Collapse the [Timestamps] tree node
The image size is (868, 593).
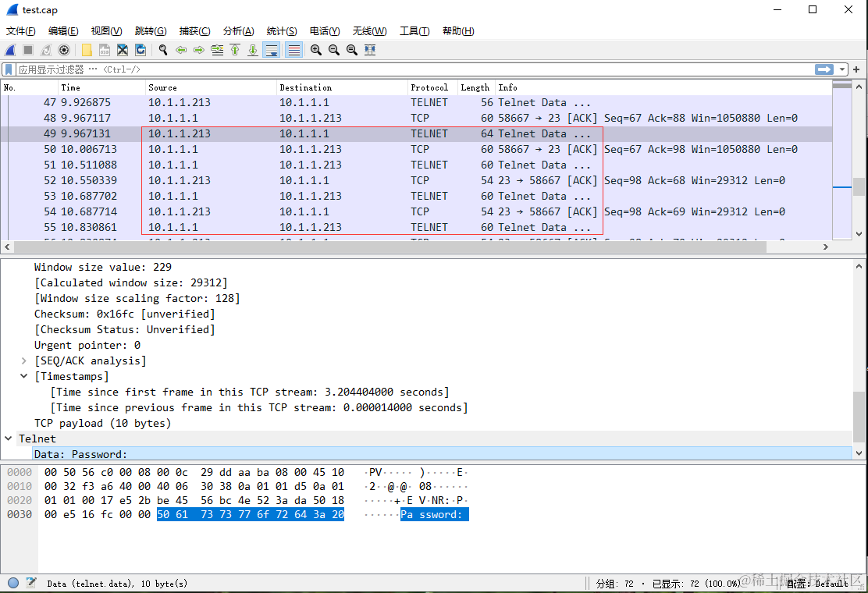click(23, 376)
